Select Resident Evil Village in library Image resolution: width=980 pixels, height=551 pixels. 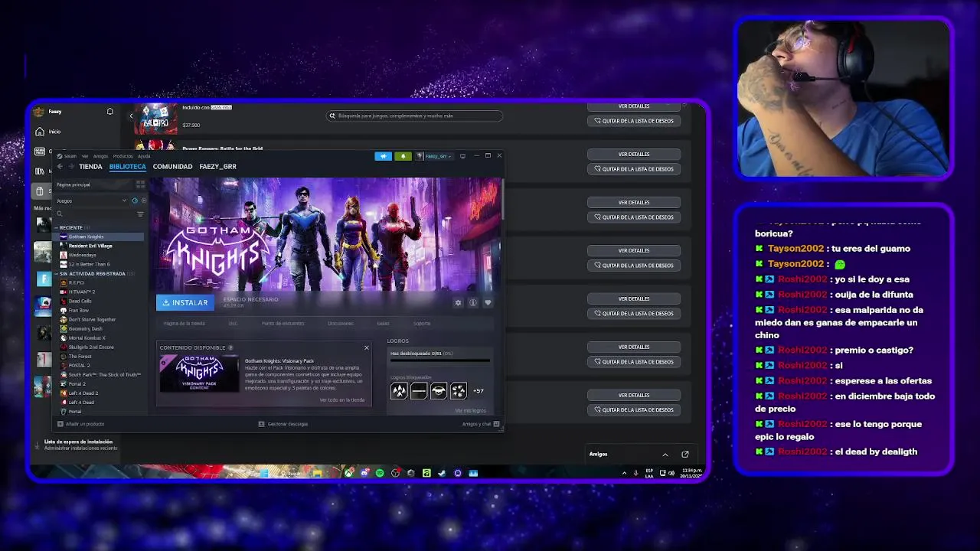(x=90, y=246)
